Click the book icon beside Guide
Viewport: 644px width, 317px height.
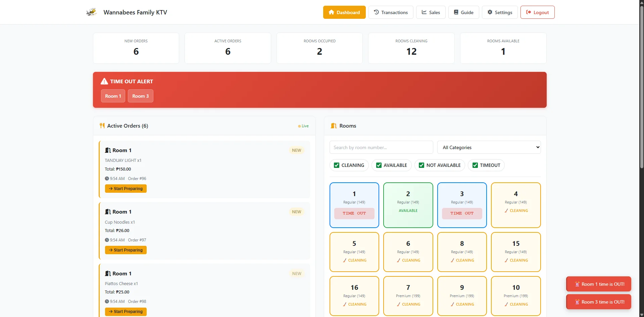click(456, 12)
